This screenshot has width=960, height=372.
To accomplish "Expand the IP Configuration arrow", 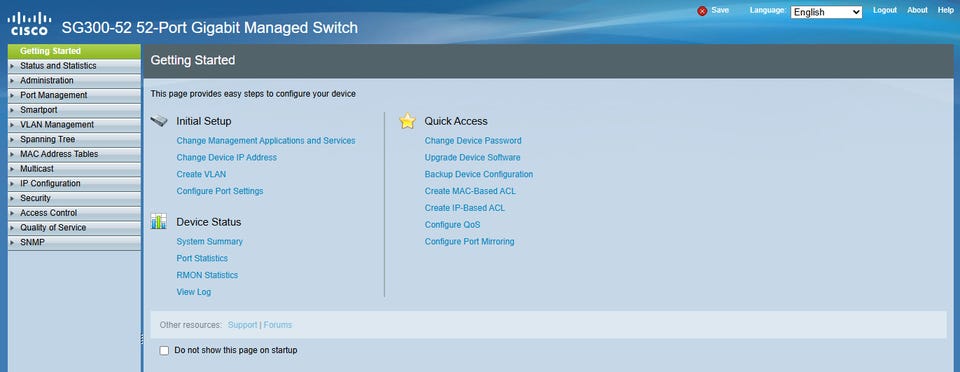I will tap(12, 183).
